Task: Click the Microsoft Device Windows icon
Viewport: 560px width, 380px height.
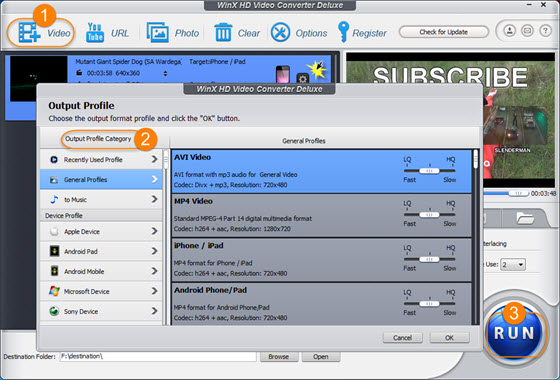Action: pos(54,291)
